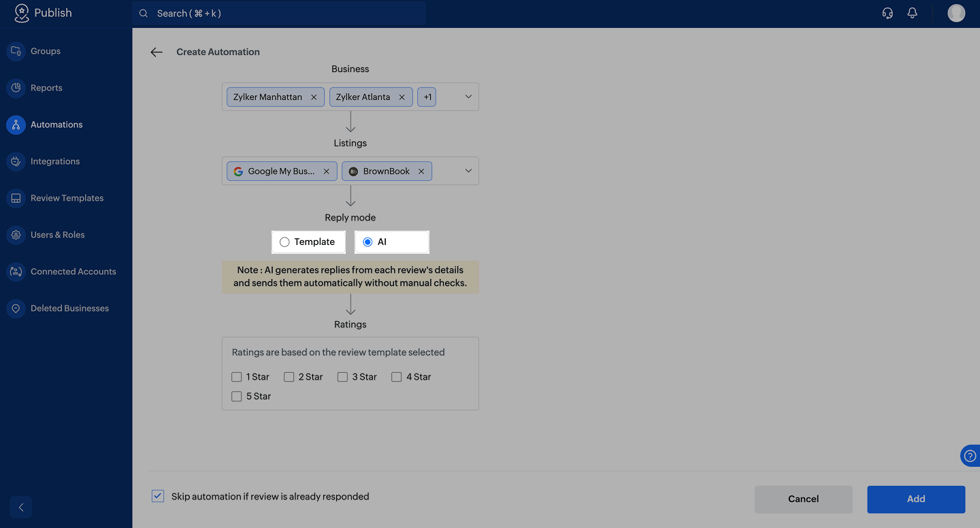Click the Zylker Manhattan chip label
The height and width of the screenshot is (528, 980).
(267, 97)
